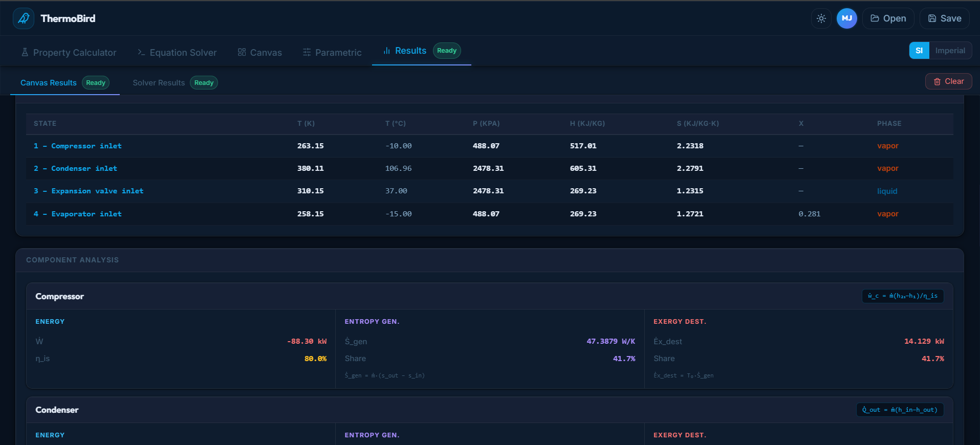
Task: Select row '2 – Condenser inlet'
Action: point(490,168)
